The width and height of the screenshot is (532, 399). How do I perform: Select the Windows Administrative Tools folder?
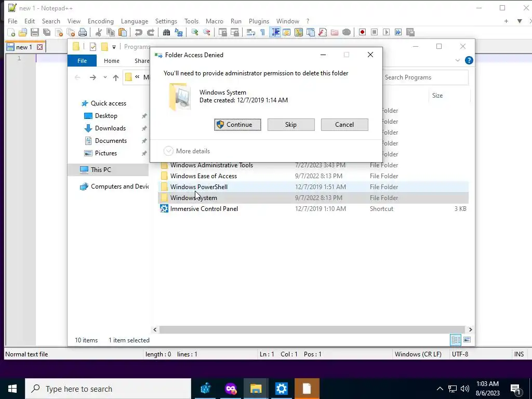tap(313, 165)
